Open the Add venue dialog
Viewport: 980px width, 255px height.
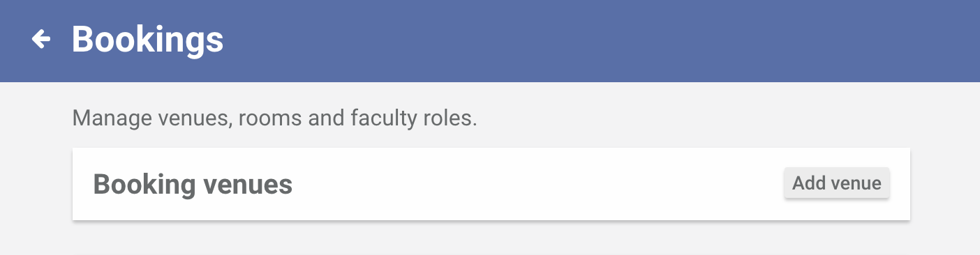click(x=837, y=183)
